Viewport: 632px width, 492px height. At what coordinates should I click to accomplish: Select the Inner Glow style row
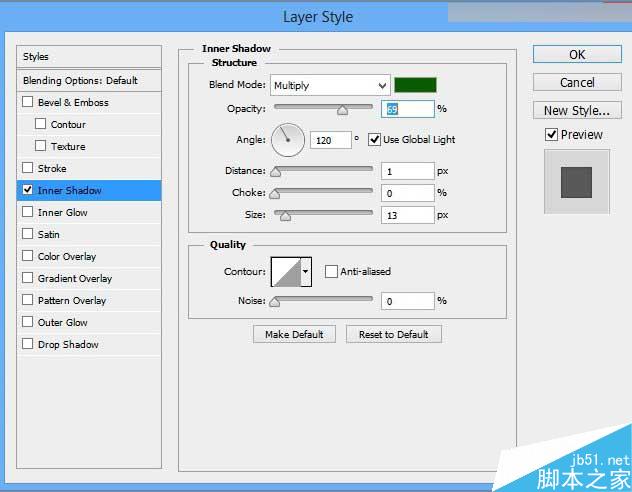(89, 212)
